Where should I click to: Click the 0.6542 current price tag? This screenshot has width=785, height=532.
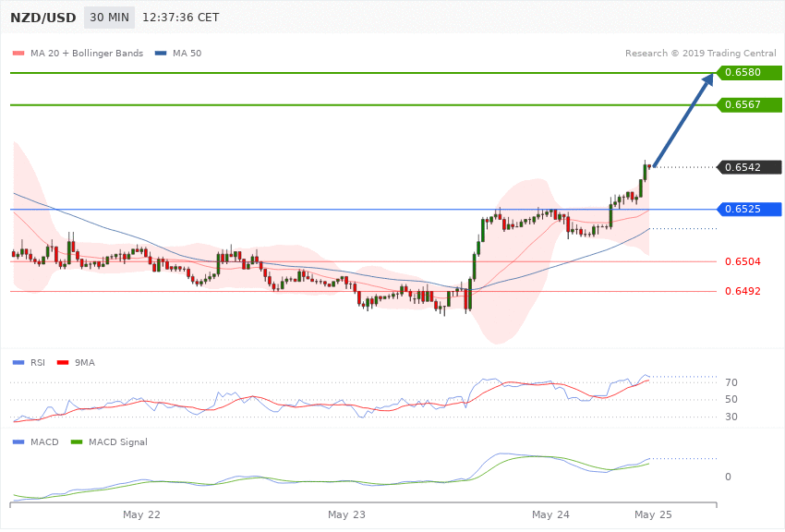click(749, 167)
